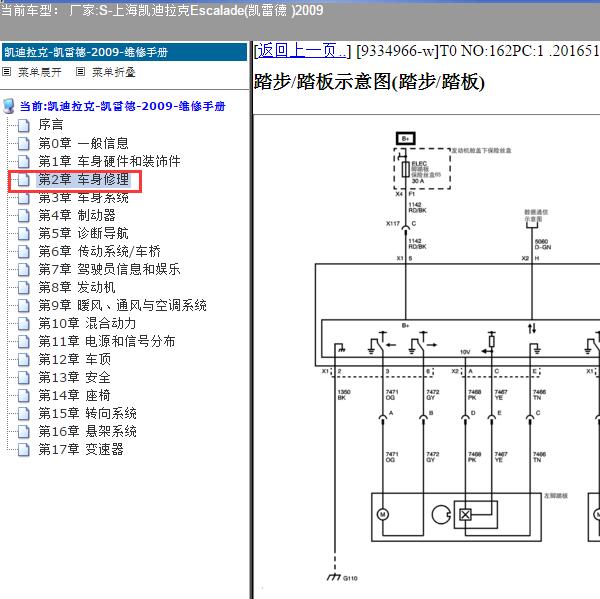This screenshot has width=600, height=599.
Task: Open chapter 第4章 制动器
Action: [x=77, y=216]
